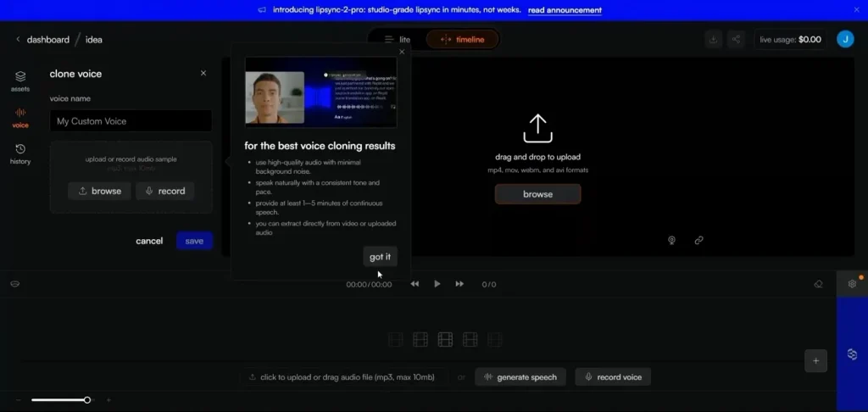Click the share icon in header
This screenshot has height=412, width=868.
[x=736, y=39]
